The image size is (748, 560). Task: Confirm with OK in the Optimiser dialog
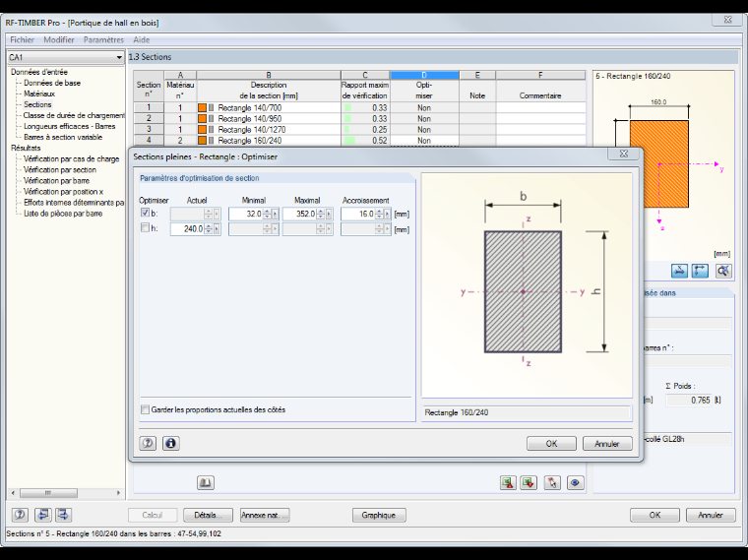[551, 444]
